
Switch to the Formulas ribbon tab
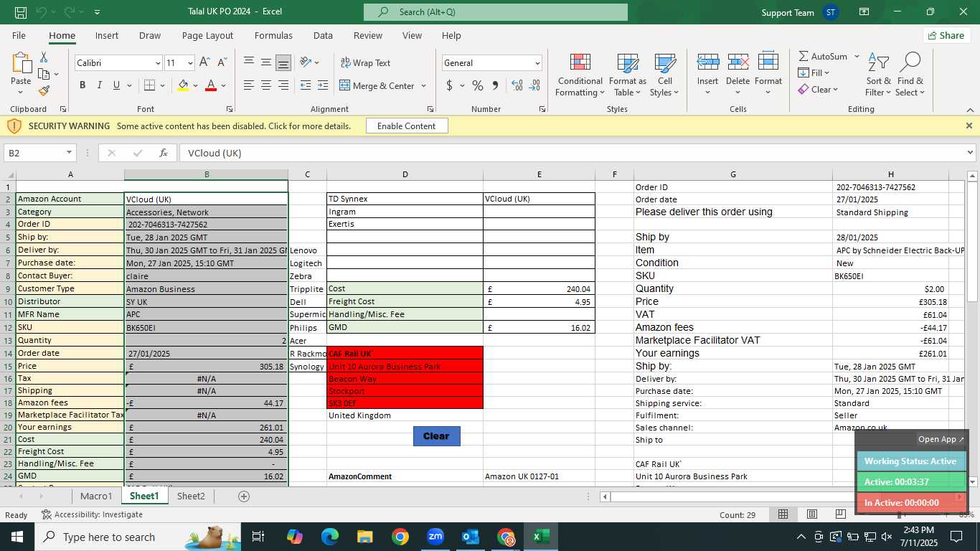[x=273, y=35]
